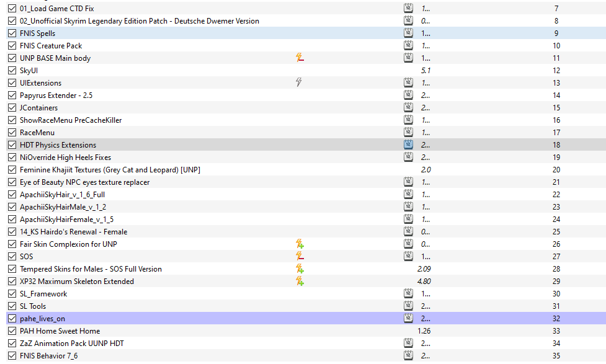Click the category icon on JContainers row
Screen dimensions: 606x364
point(408,107)
